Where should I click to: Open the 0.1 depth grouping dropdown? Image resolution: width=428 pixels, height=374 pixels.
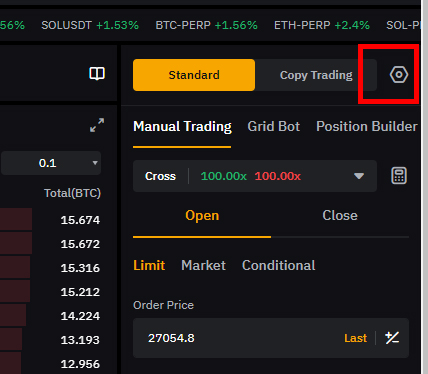(51, 163)
